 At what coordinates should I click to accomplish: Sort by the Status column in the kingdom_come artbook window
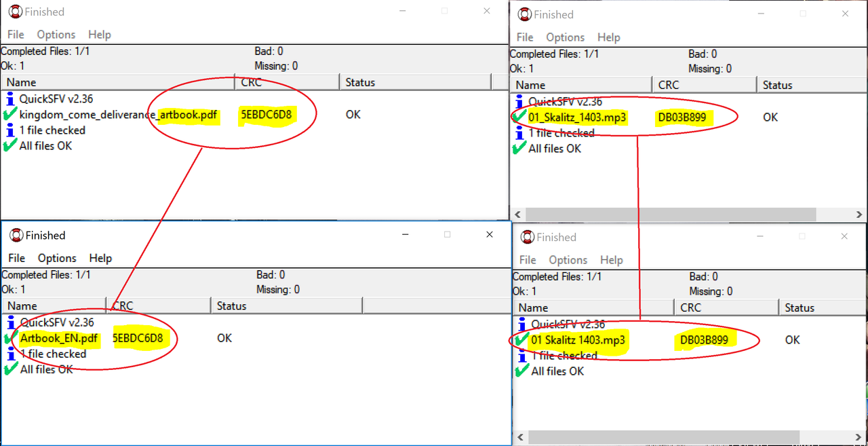coord(415,82)
